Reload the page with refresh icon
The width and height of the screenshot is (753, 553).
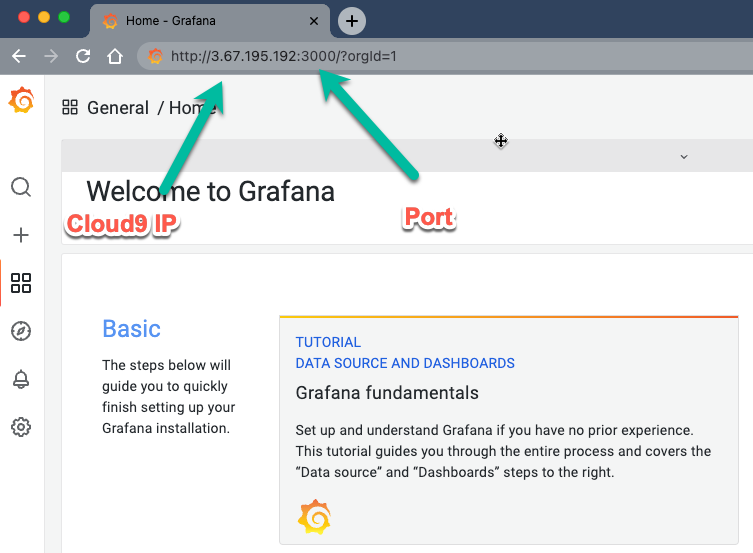click(x=83, y=56)
